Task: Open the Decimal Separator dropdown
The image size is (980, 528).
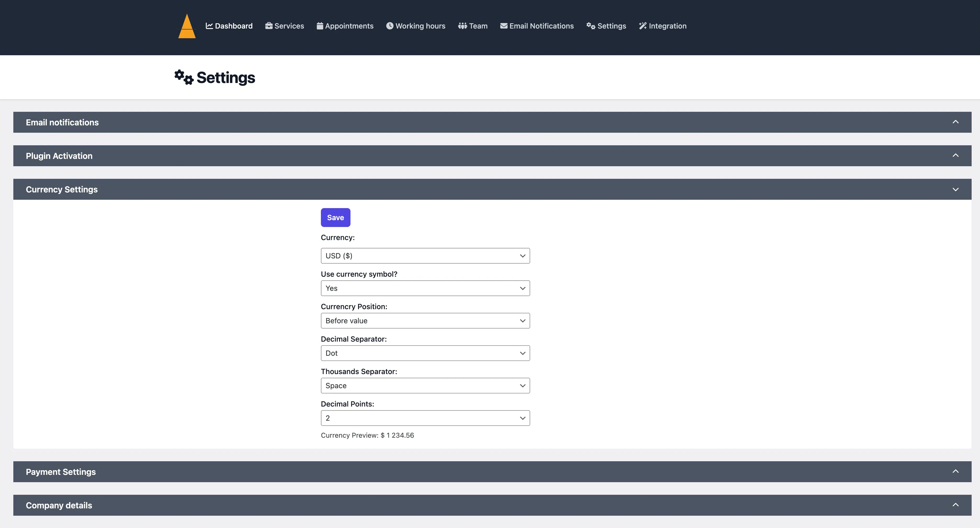Action: coord(425,353)
